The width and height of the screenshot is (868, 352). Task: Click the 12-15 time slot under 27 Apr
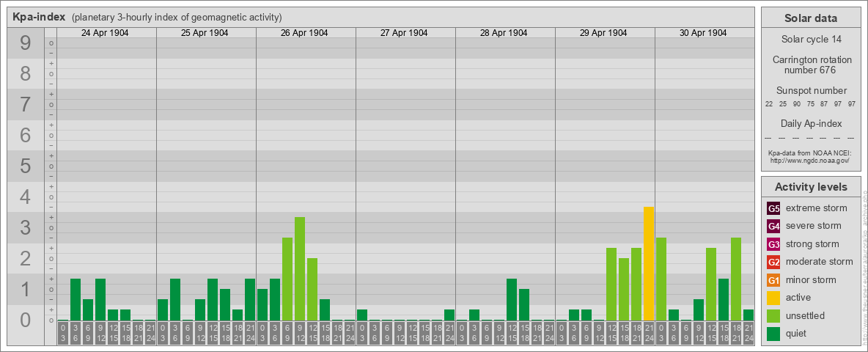(x=412, y=333)
